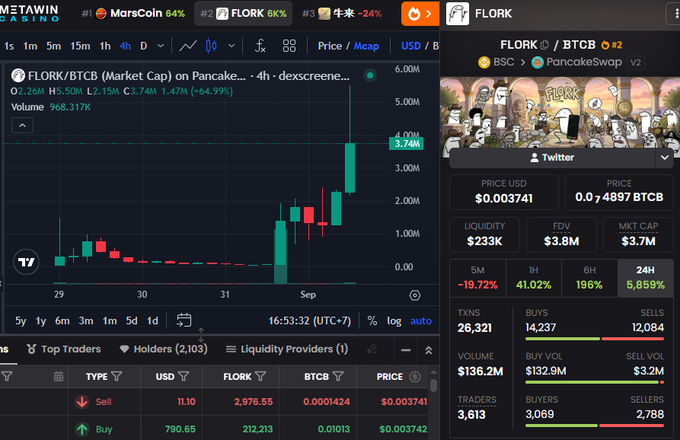The width and height of the screenshot is (680, 440).
Task: Filter trades by USD funnel
Action: pyautogui.click(x=183, y=376)
